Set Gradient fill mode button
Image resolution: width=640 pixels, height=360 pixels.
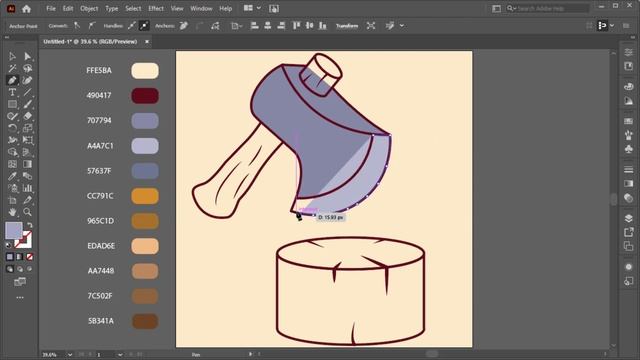20,257
